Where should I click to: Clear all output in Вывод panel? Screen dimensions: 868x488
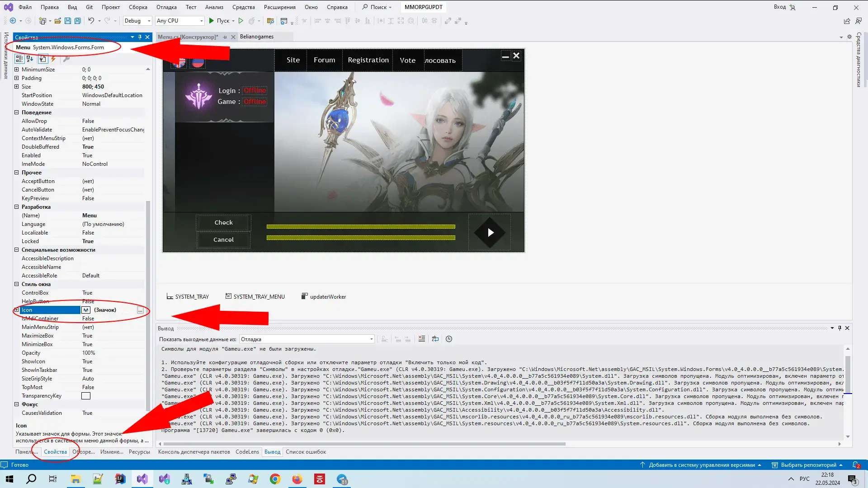pos(421,339)
